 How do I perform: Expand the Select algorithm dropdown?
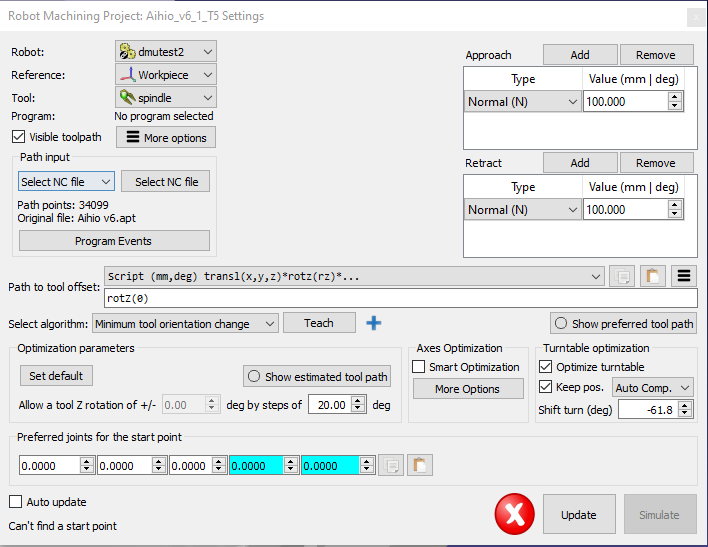click(185, 323)
